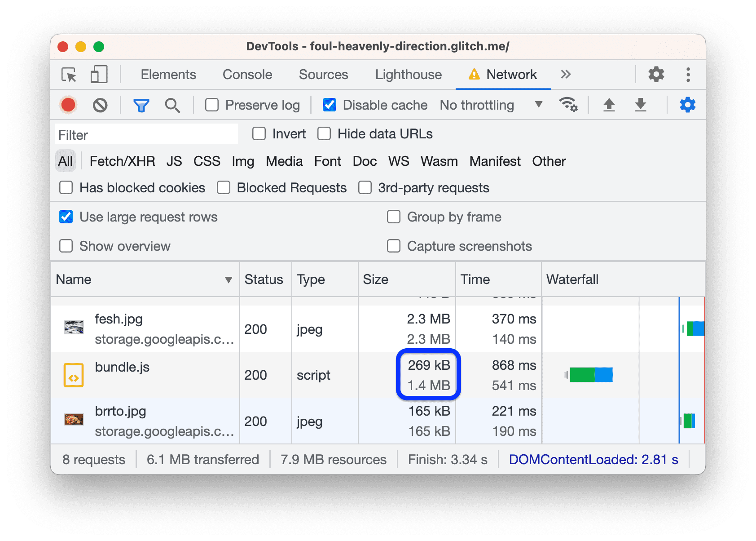Enable the Preserve log checkbox

pyautogui.click(x=212, y=105)
